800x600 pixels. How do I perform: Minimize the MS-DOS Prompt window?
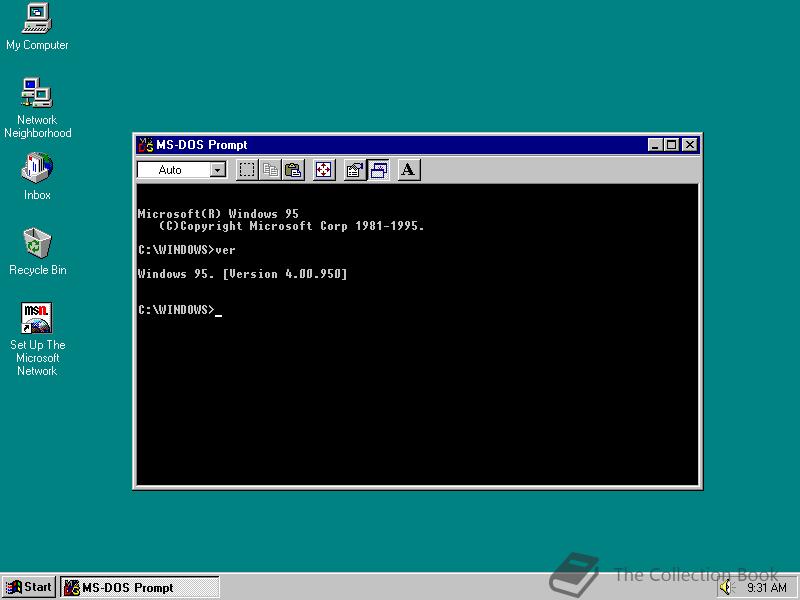655,145
